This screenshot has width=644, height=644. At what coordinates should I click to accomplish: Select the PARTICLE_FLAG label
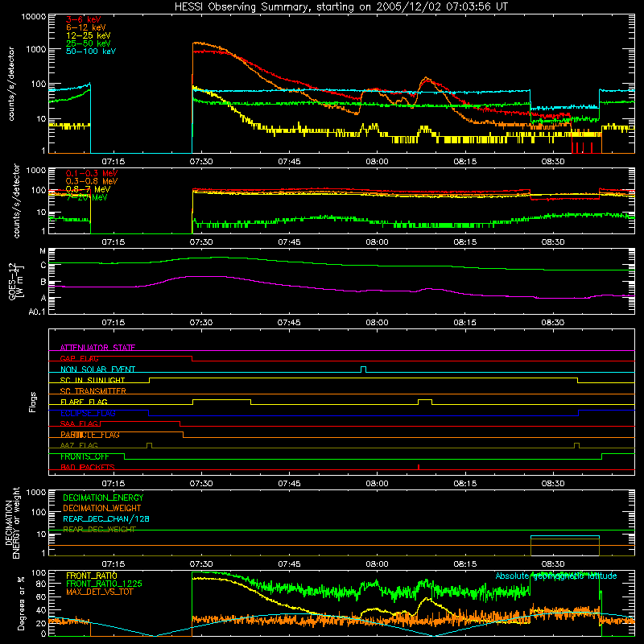tap(90, 435)
